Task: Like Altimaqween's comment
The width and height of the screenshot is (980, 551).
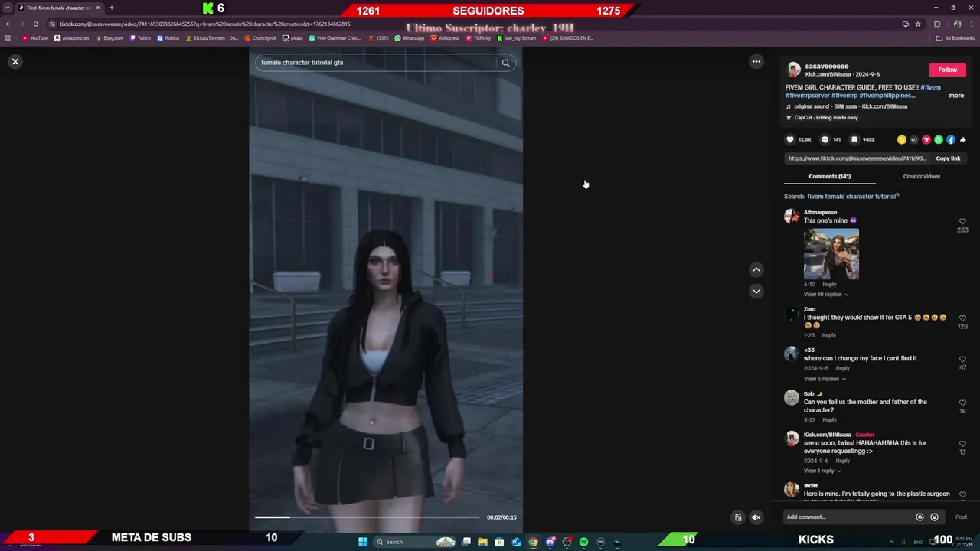Action: tap(962, 221)
